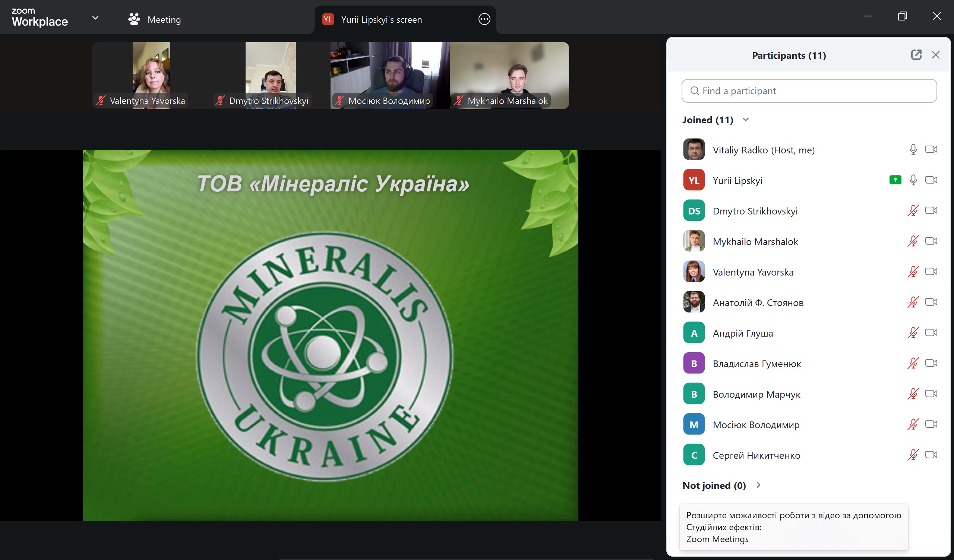Toggle Vitaliy Radko's microphone
Viewport: 954px width, 560px height.
tap(913, 149)
